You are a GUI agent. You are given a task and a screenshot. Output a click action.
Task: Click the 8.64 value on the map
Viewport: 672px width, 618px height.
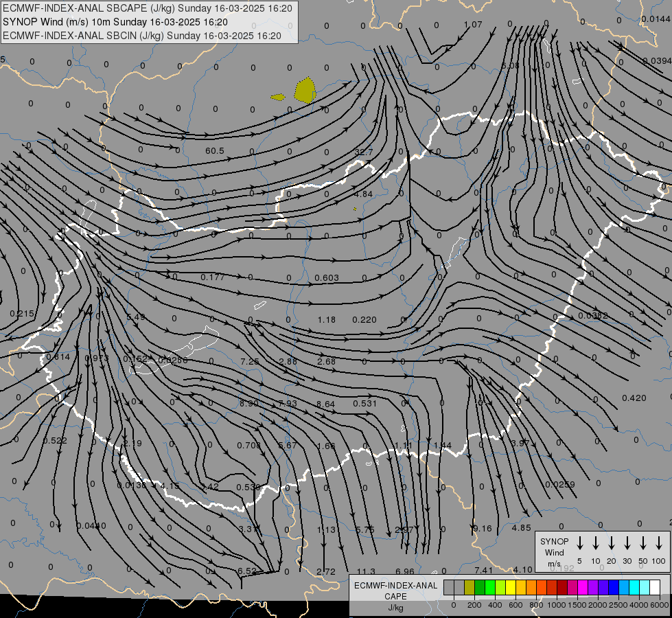[326, 404]
